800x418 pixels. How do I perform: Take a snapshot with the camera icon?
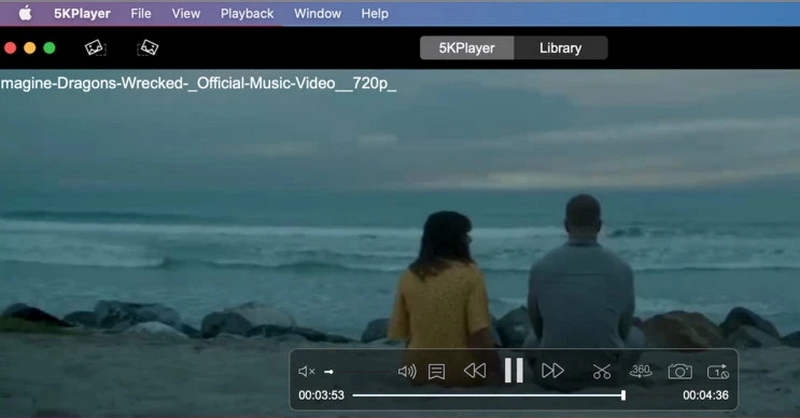click(x=680, y=371)
